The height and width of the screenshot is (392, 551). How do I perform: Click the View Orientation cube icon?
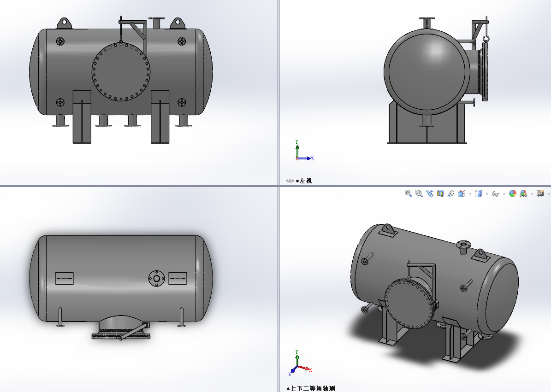click(x=462, y=193)
